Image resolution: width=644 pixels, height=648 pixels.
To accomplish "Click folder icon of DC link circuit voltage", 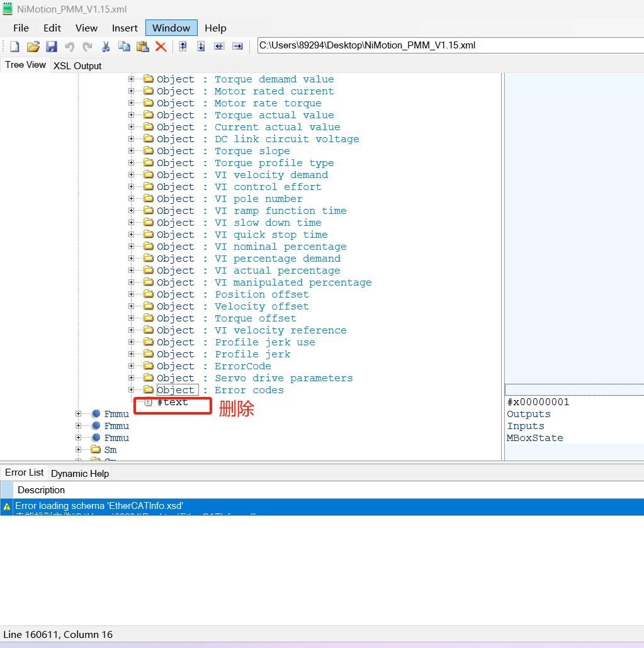I will point(149,139).
